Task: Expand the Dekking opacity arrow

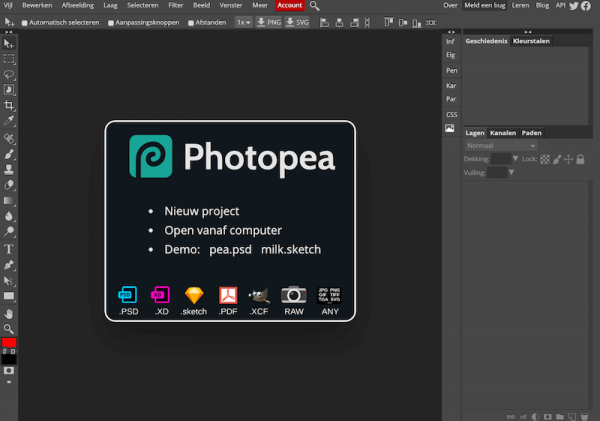Action: (515, 158)
